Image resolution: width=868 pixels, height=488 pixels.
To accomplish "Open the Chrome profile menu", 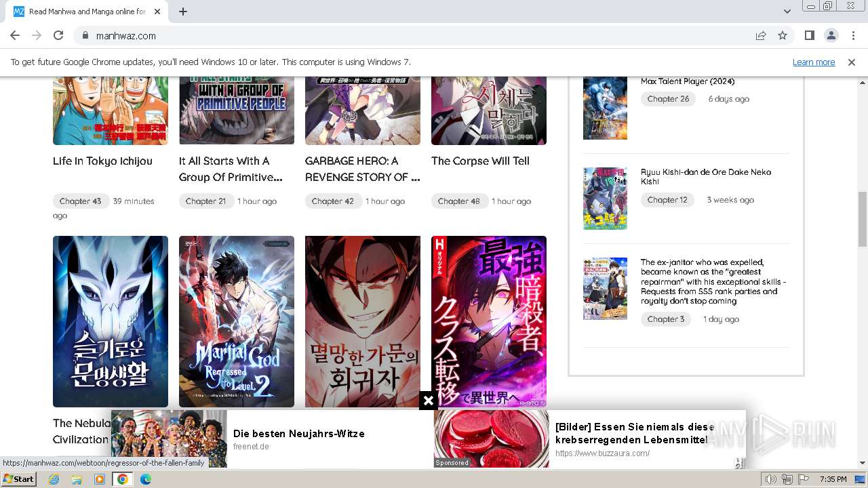I will [x=831, y=35].
